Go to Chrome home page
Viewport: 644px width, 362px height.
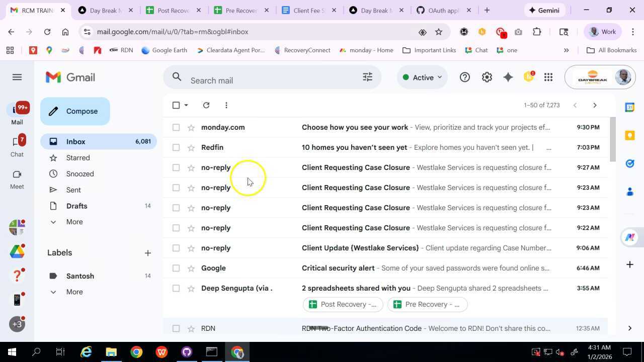coord(65,32)
